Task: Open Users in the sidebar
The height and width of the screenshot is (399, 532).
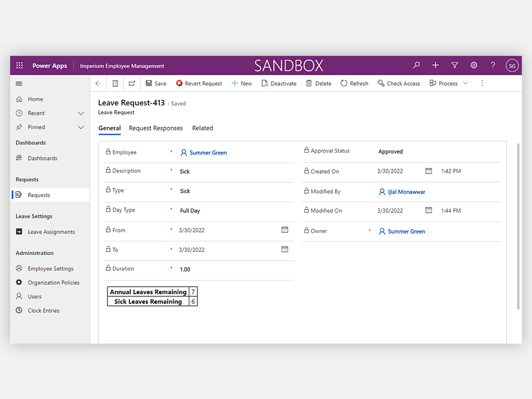Action: 35,296
